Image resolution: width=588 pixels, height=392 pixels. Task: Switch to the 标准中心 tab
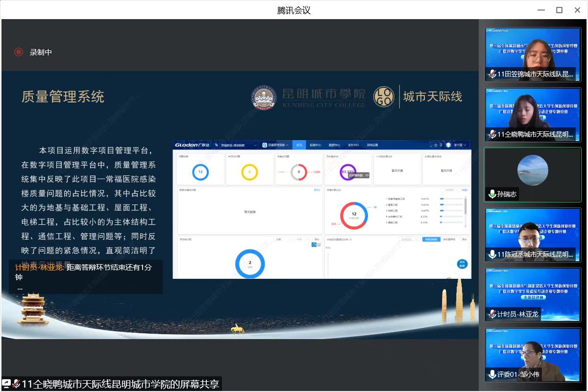click(x=315, y=145)
